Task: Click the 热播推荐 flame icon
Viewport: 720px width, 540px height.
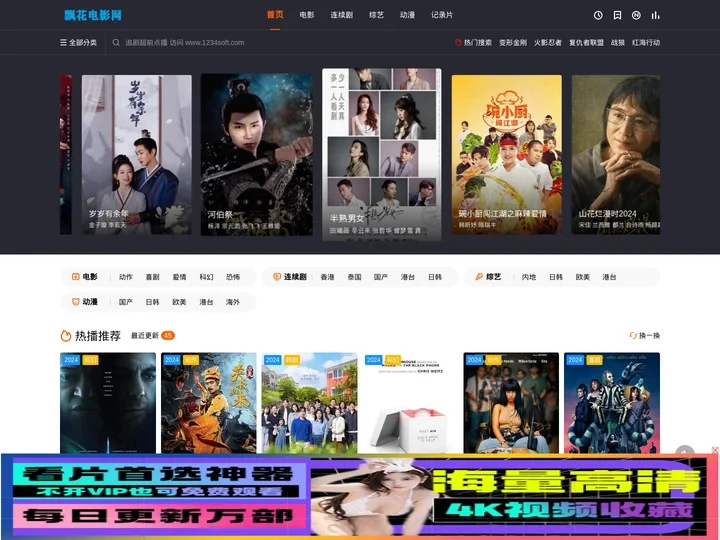Action: (66, 336)
